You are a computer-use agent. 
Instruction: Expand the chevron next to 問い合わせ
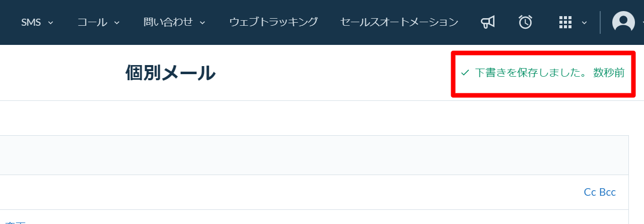[x=202, y=23]
